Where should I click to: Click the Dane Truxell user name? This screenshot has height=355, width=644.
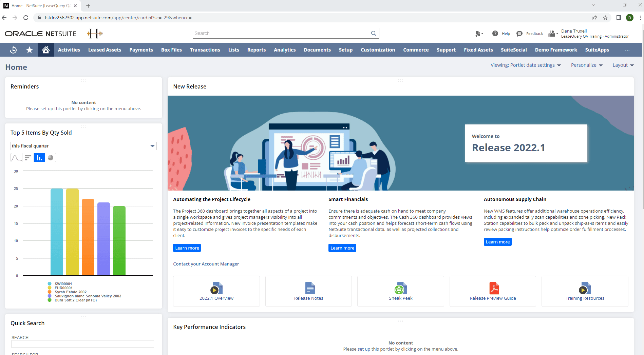pos(574,31)
